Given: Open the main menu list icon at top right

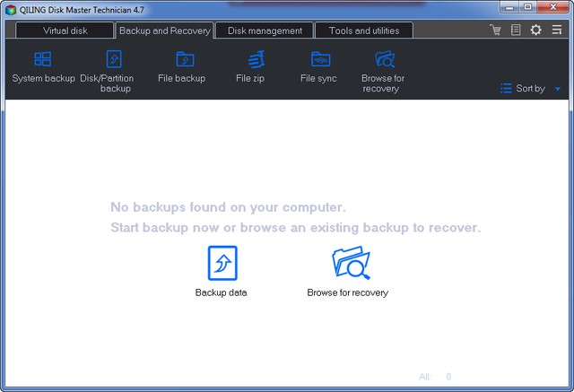Looking at the screenshot, I should click(557, 30).
